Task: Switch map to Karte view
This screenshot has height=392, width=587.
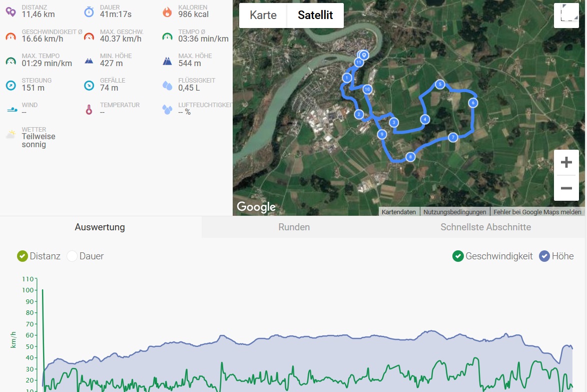Action: 263,15
